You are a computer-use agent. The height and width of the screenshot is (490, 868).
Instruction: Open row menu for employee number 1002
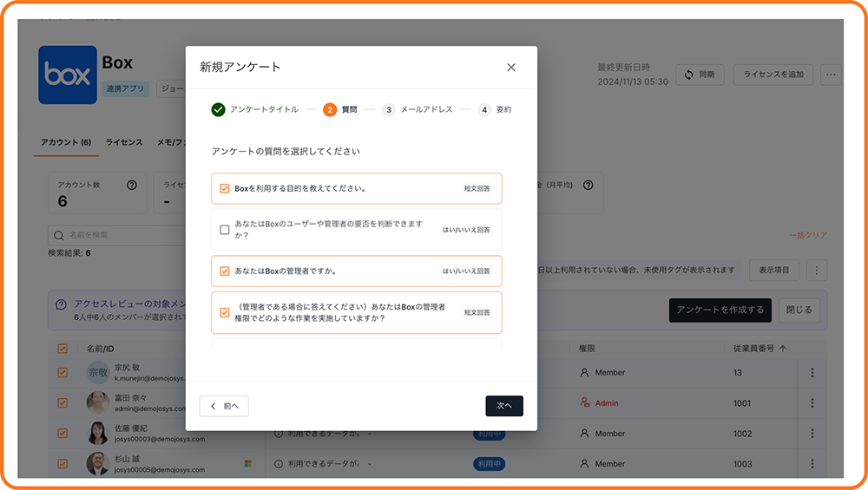tap(812, 434)
